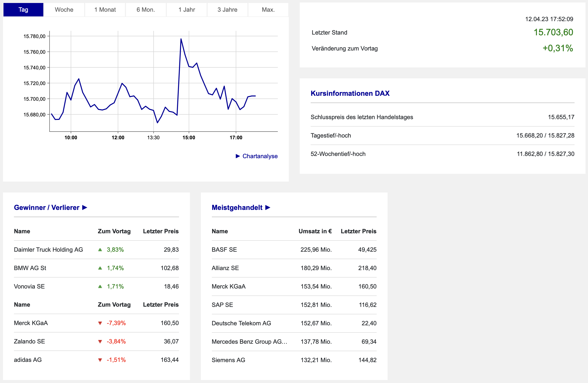Open the Meistgehandelt heading link
The image size is (588, 383).
[237, 207]
